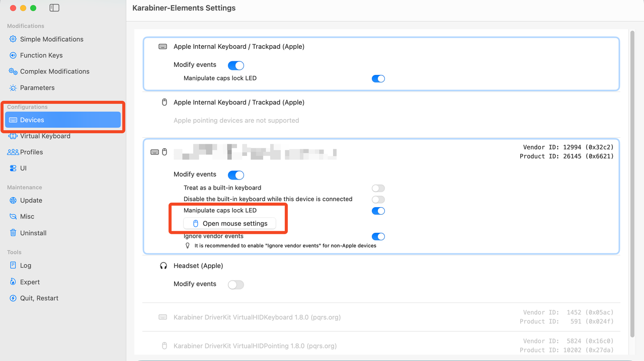Click the Log document icon
This screenshot has width=644, height=361.
(x=13, y=265)
